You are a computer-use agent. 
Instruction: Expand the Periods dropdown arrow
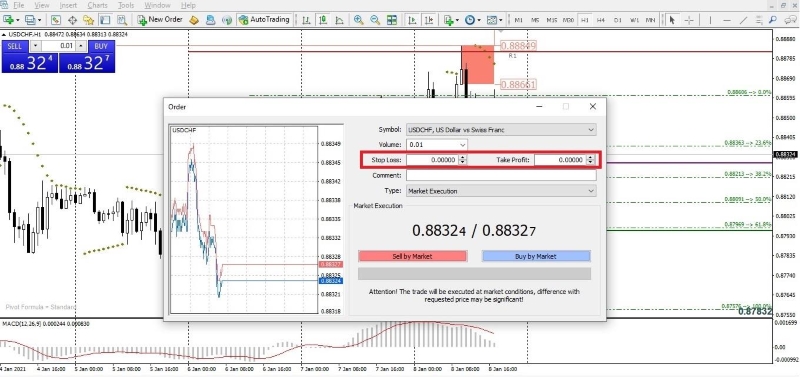[479, 20]
